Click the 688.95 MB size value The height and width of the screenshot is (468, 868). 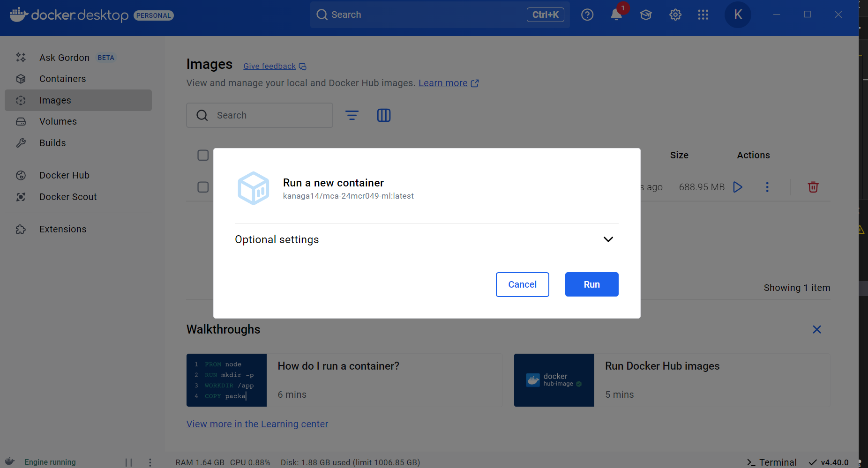coord(702,187)
